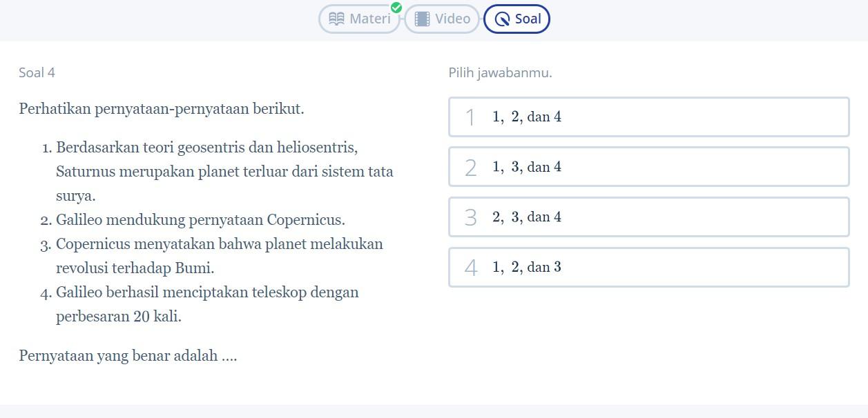
Task: Click the "Pilih jawabanmu." prompt text
Action: click(x=500, y=72)
